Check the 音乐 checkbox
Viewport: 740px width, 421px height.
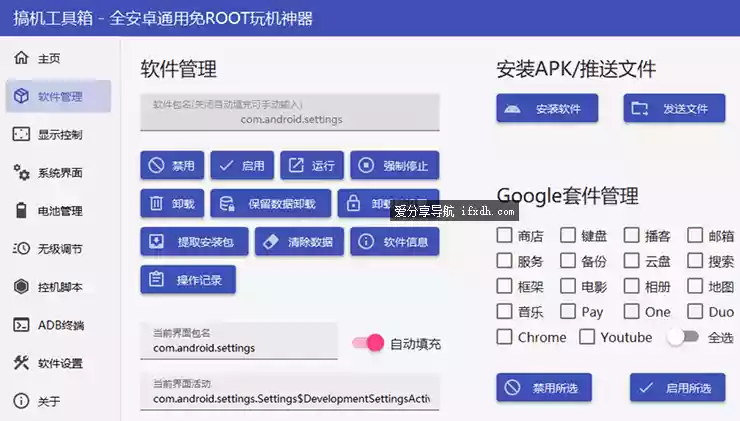[505, 312]
